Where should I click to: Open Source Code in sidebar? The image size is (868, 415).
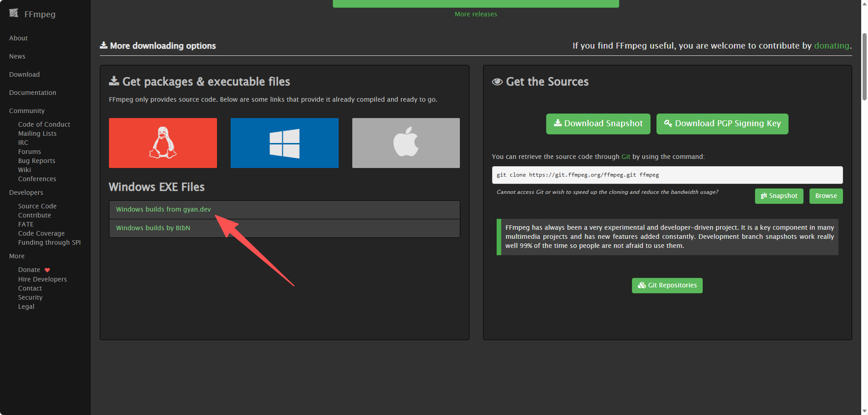pos(37,206)
